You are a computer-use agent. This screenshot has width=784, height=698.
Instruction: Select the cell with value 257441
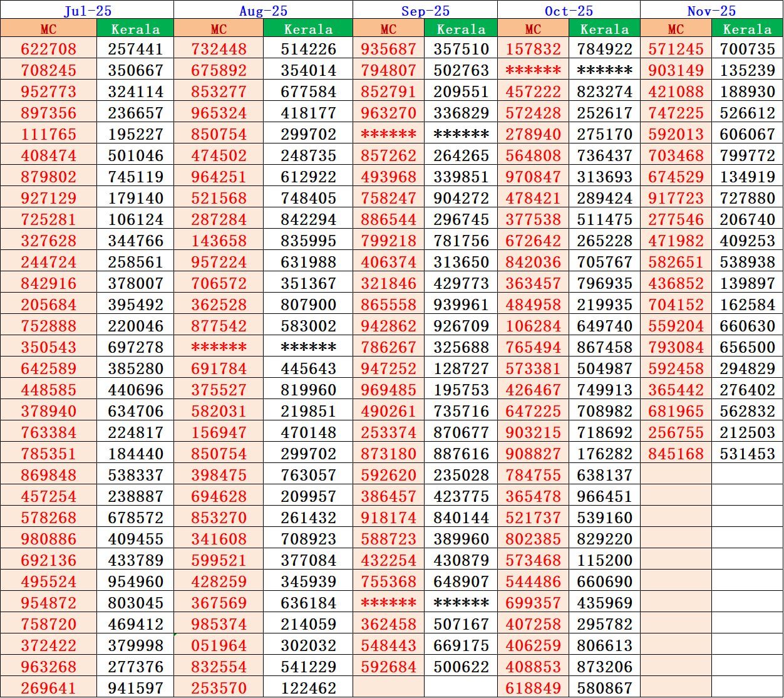(135, 48)
